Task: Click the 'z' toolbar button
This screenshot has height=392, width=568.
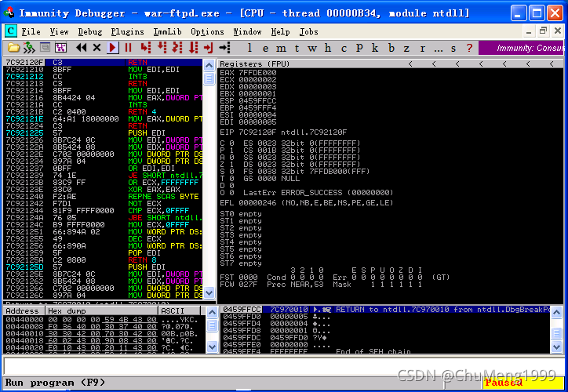Action: tap(407, 48)
